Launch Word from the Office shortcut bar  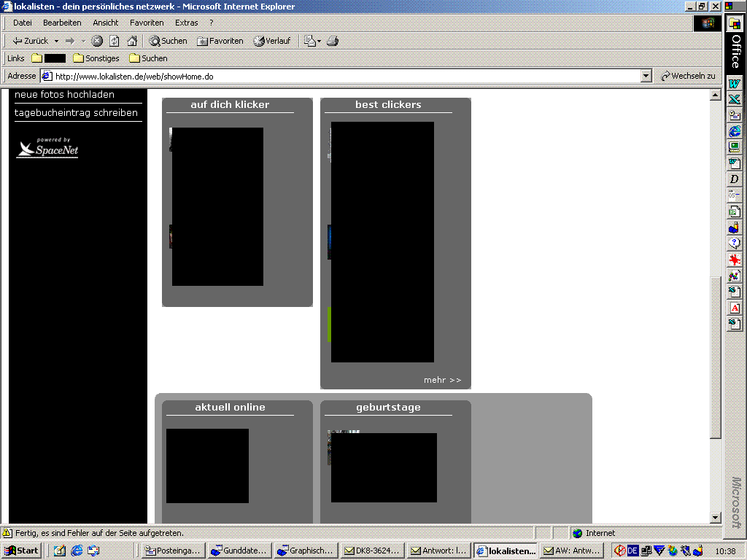coord(734,83)
